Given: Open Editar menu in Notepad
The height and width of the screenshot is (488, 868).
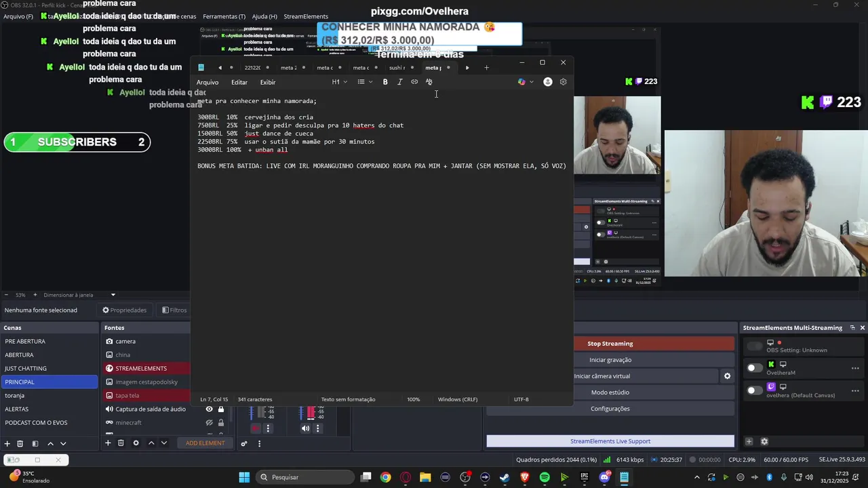Looking at the screenshot, I should pyautogui.click(x=239, y=82).
